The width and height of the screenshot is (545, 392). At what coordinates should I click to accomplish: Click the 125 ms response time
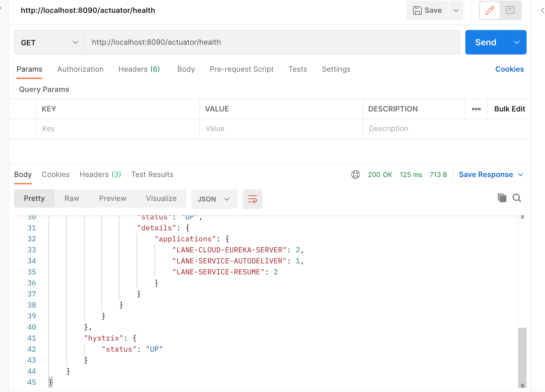pyautogui.click(x=411, y=175)
